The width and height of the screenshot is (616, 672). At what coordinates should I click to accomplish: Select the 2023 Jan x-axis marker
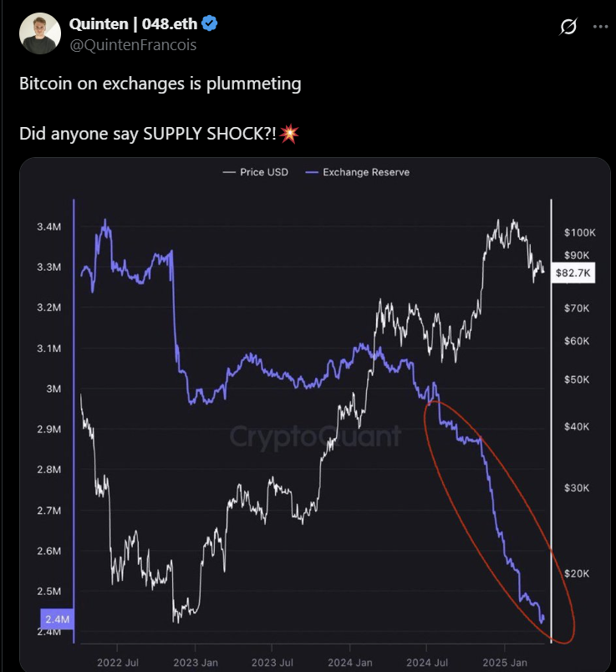tap(196, 662)
